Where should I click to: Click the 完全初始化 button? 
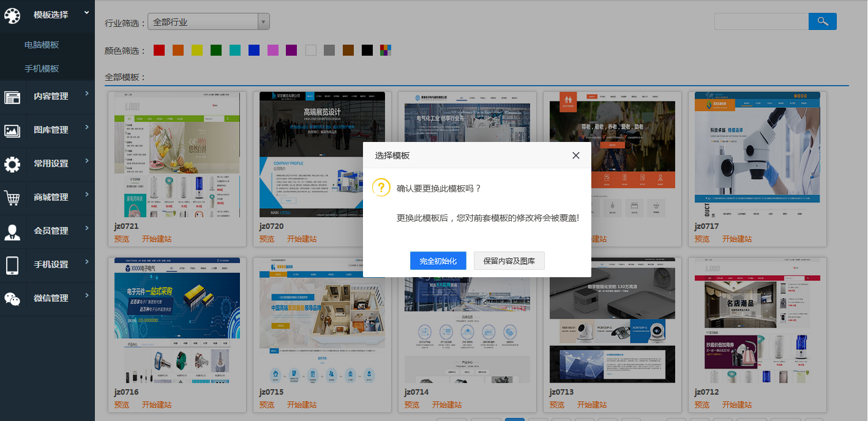pos(438,261)
